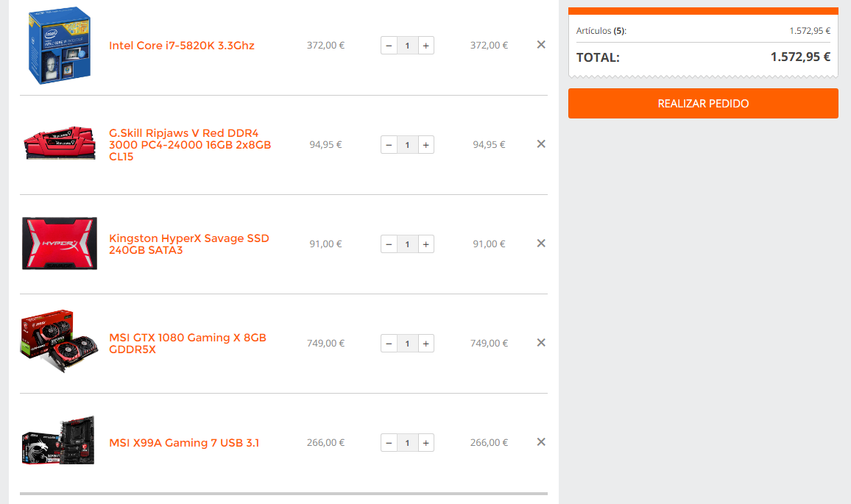The width and height of the screenshot is (851, 504).
Task: Remove MSI X99A Gaming 7 from cart
Action: coord(541,441)
